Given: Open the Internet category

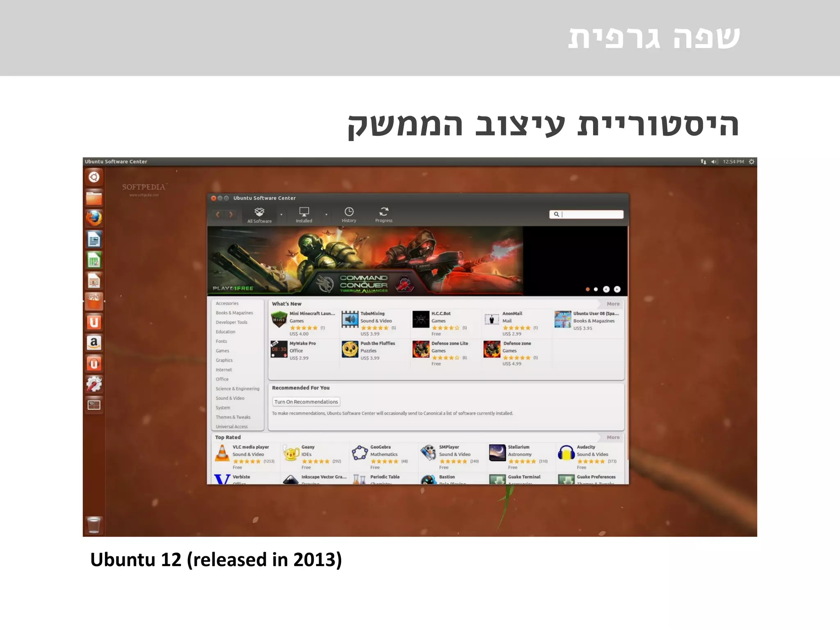Looking at the screenshot, I should coord(224,370).
